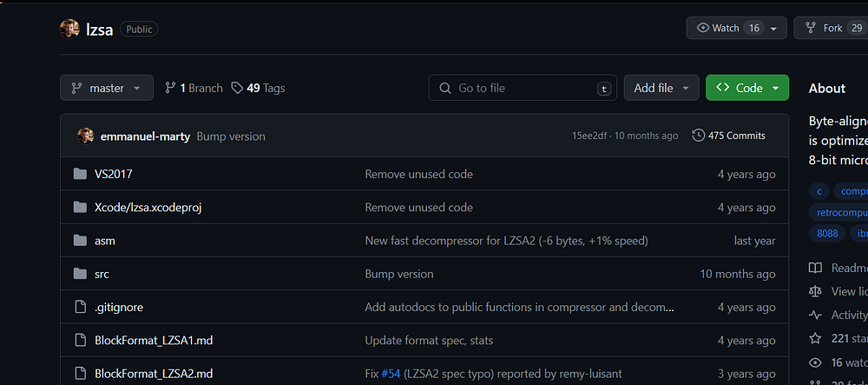The width and height of the screenshot is (868, 385).
Task: Open VS2017 row's Remove unused code commit
Action: [x=419, y=174]
